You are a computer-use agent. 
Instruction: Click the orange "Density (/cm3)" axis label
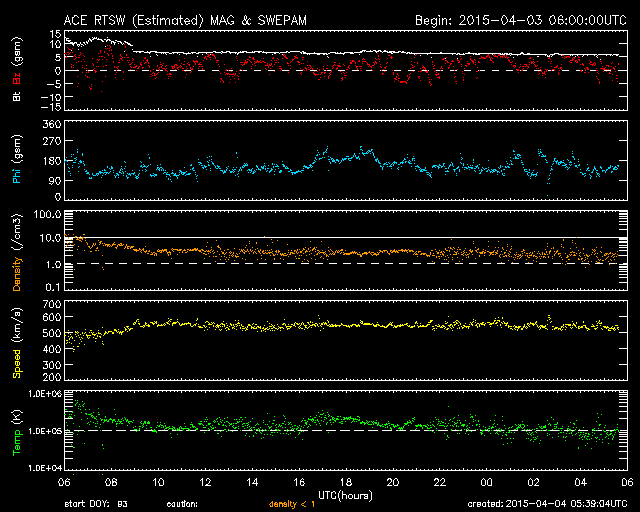point(17,252)
